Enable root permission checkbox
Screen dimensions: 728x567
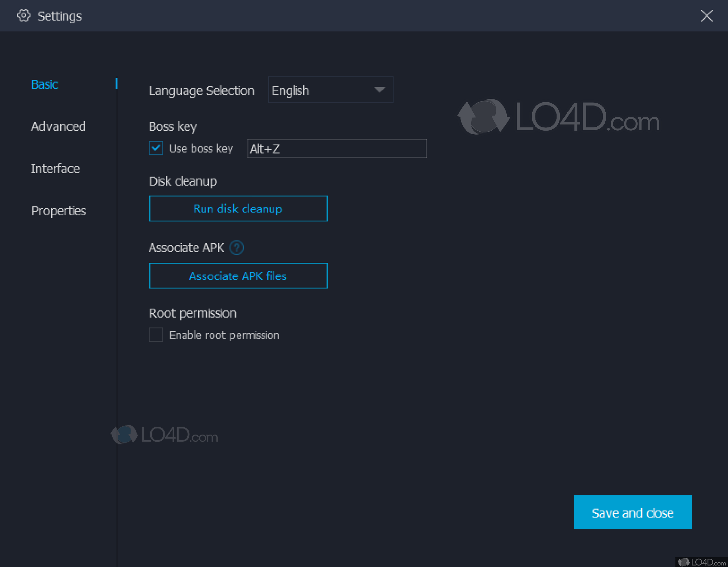(156, 335)
